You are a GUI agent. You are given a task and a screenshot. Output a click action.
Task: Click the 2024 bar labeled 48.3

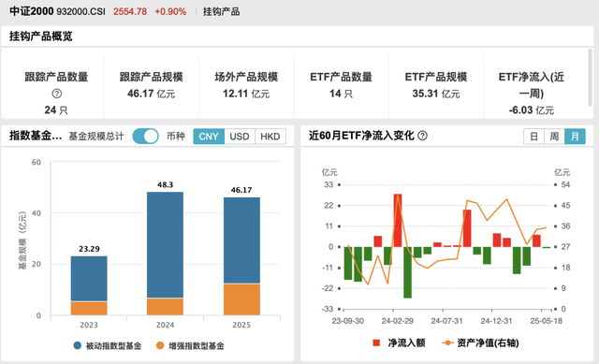tap(165, 254)
